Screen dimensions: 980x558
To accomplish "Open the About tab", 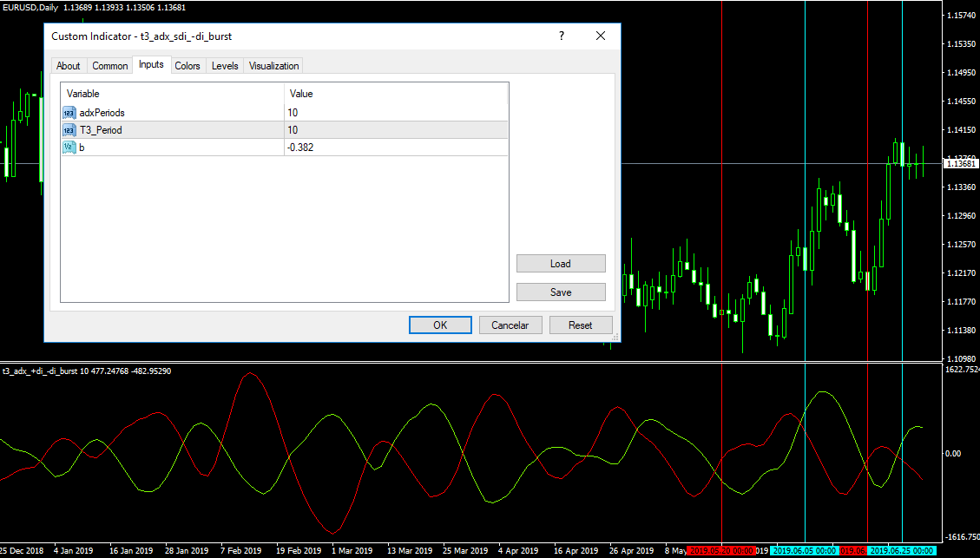I will (x=68, y=66).
